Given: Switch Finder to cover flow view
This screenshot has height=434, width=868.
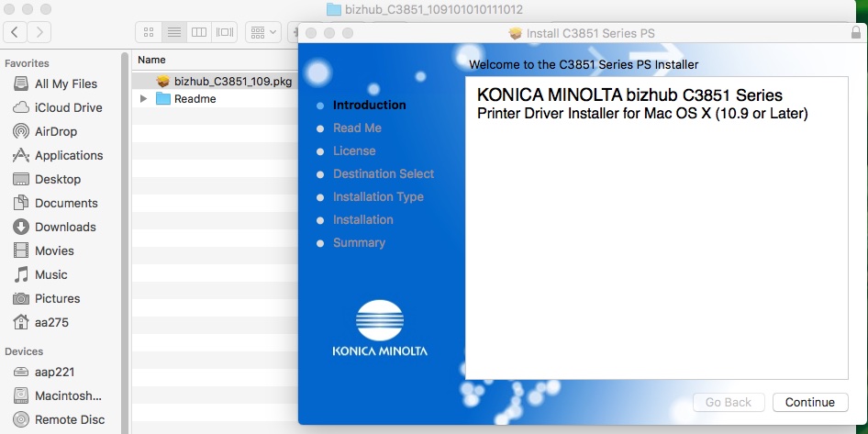Looking at the screenshot, I should point(224,32).
